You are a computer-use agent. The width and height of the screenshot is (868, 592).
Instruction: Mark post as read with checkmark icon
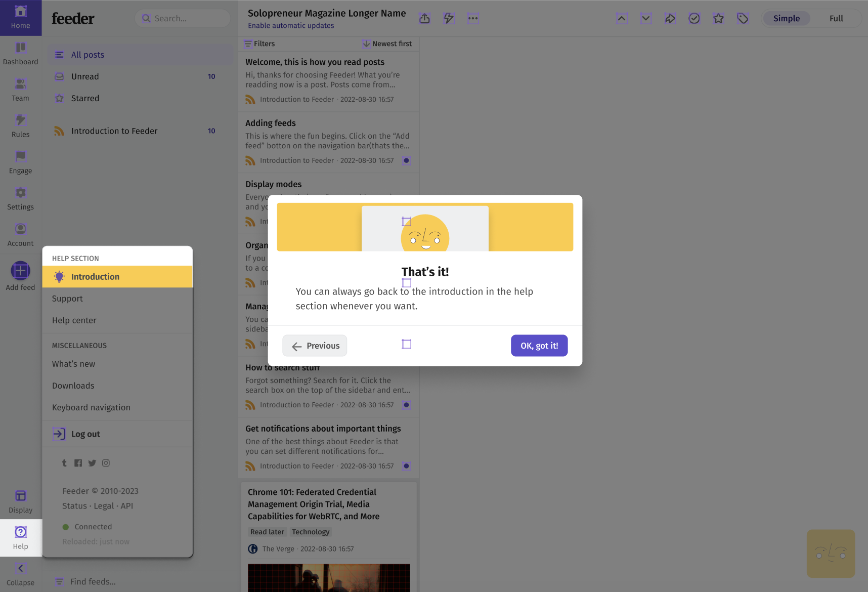click(x=695, y=19)
